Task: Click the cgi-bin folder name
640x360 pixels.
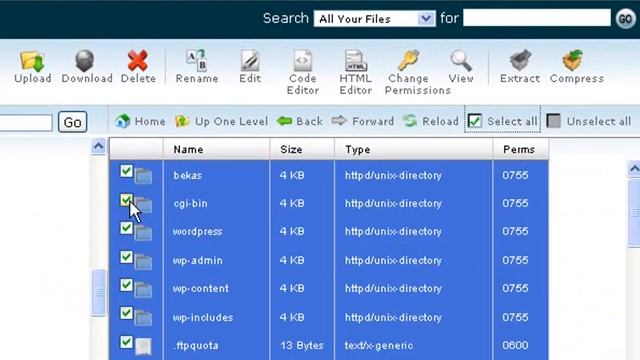Action: (191, 204)
